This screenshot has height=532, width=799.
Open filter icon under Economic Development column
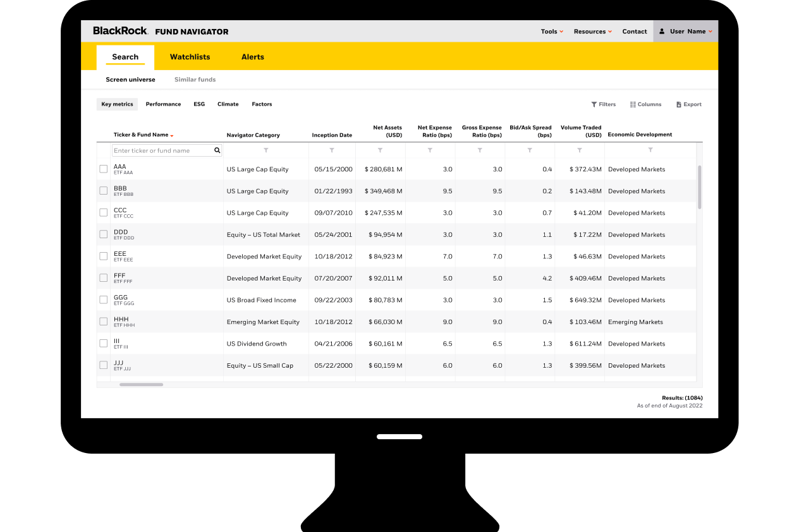pos(650,150)
